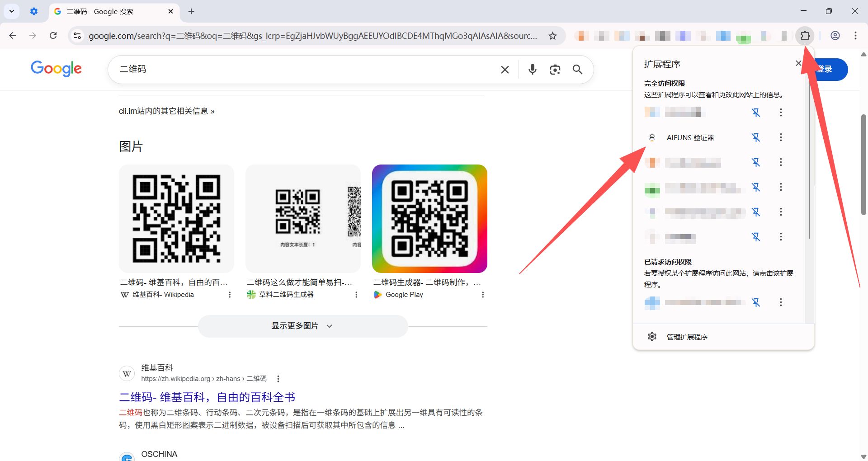Open more options for AIFUNS 验证器
Image resolution: width=868 pixels, height=461 pixels.
pos(781,137)
